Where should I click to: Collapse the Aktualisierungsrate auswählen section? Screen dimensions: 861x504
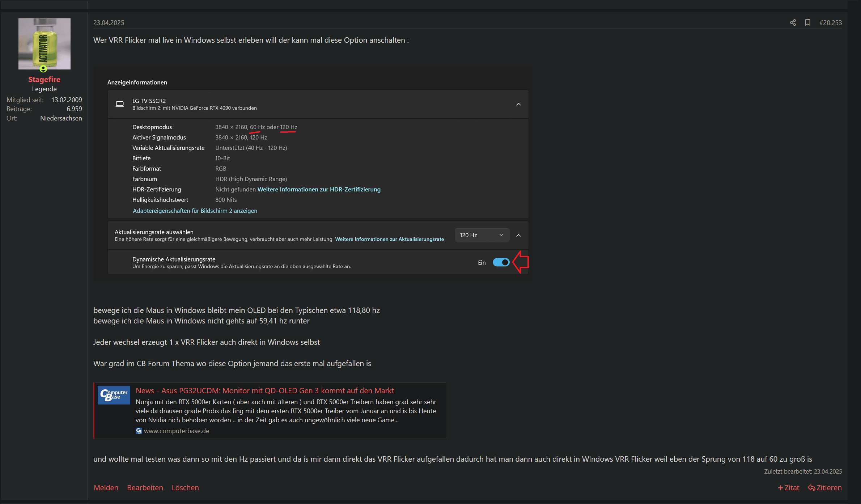click(518, 235)
